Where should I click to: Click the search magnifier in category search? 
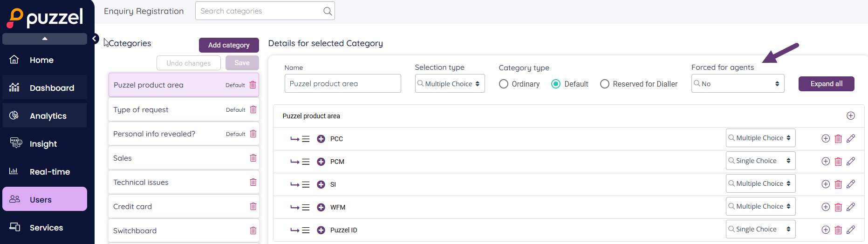(328, 11)
